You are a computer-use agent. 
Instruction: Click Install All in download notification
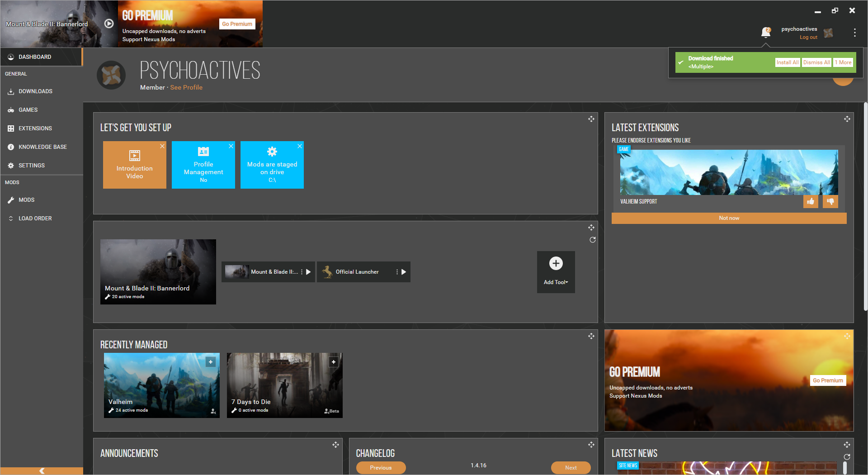tap(788, 62)
